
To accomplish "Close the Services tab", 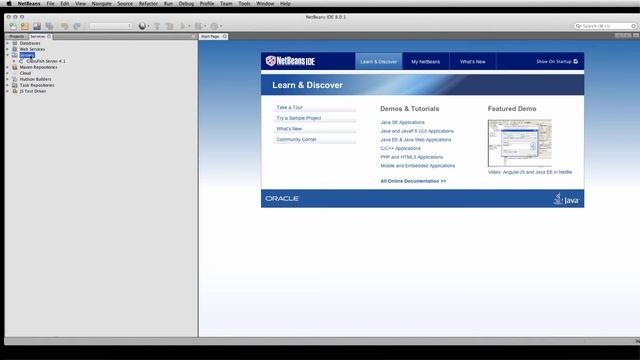I will point(49,36).
